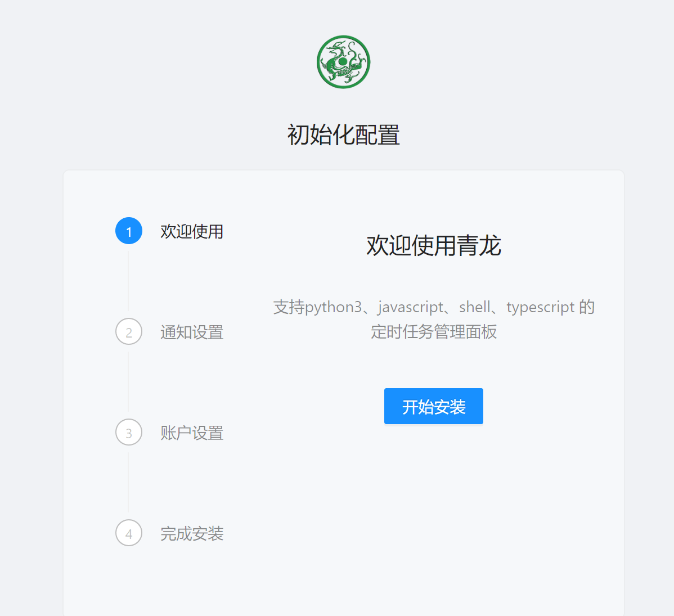Click the Qinglong green dragon logo
This screenshot has height=616, width=674.
[x=343, y=62]
